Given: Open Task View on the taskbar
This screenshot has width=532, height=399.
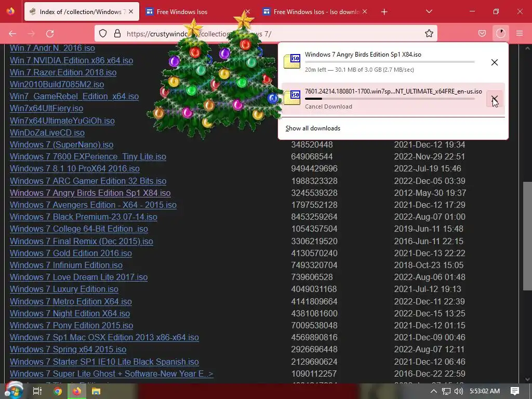Looking at the screenshot, I should point(37,391).
